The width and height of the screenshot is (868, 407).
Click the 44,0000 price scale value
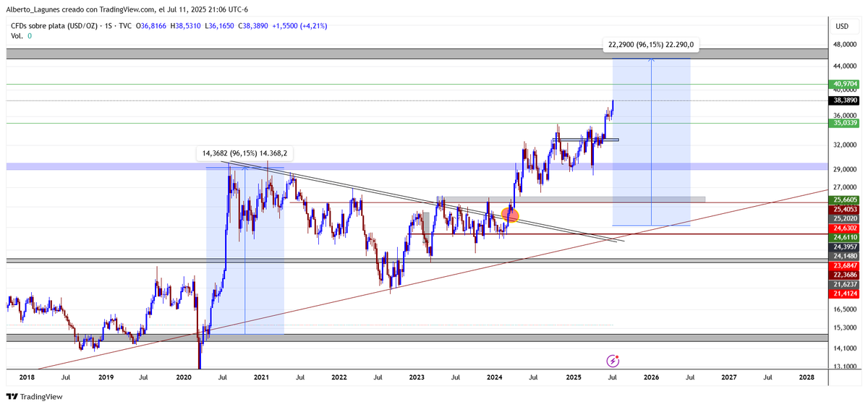pyautogui.click(x=846, y=66)
